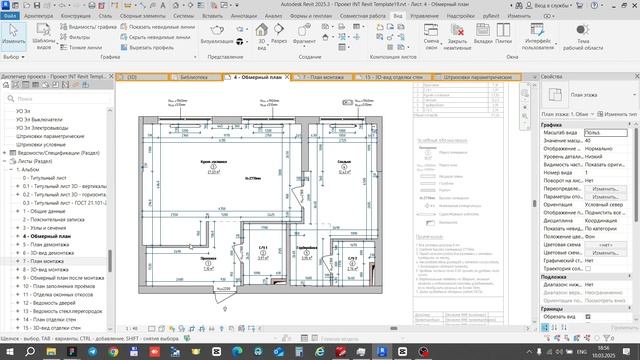640x360 pixels.
Task: Open Windows Start menu
Action: pos(9,351)
